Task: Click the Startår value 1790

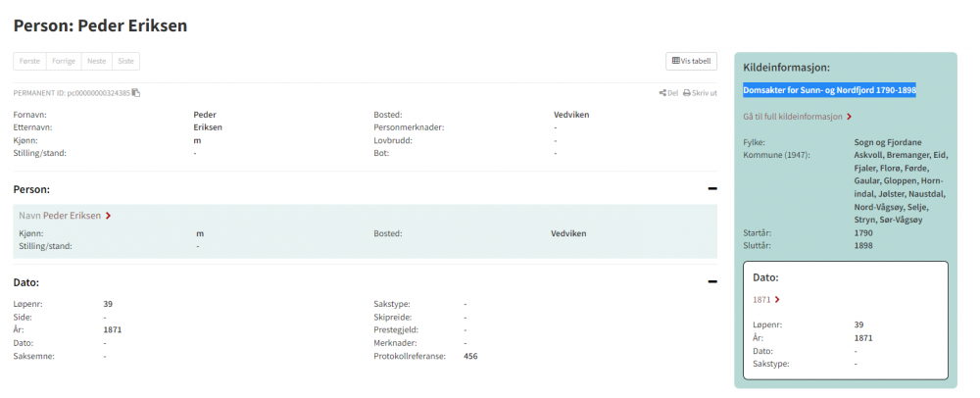Action: tap(863, 233)
